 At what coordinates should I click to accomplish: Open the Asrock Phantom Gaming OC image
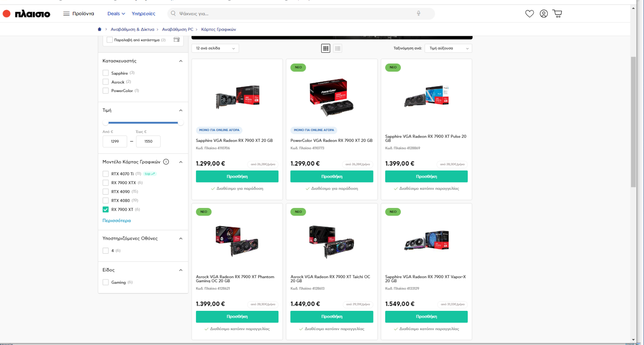(237, 241)
